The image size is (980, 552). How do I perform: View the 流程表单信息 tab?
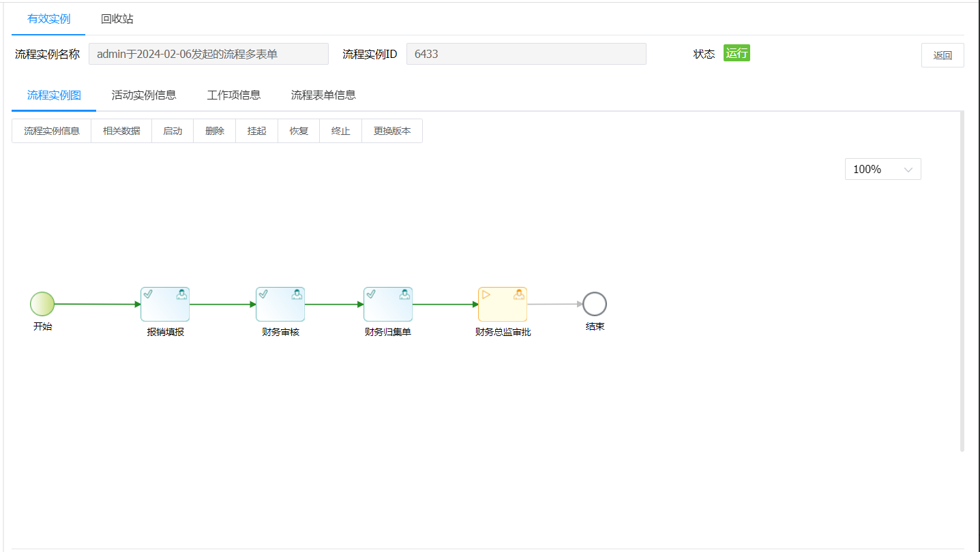click(323, 95)
